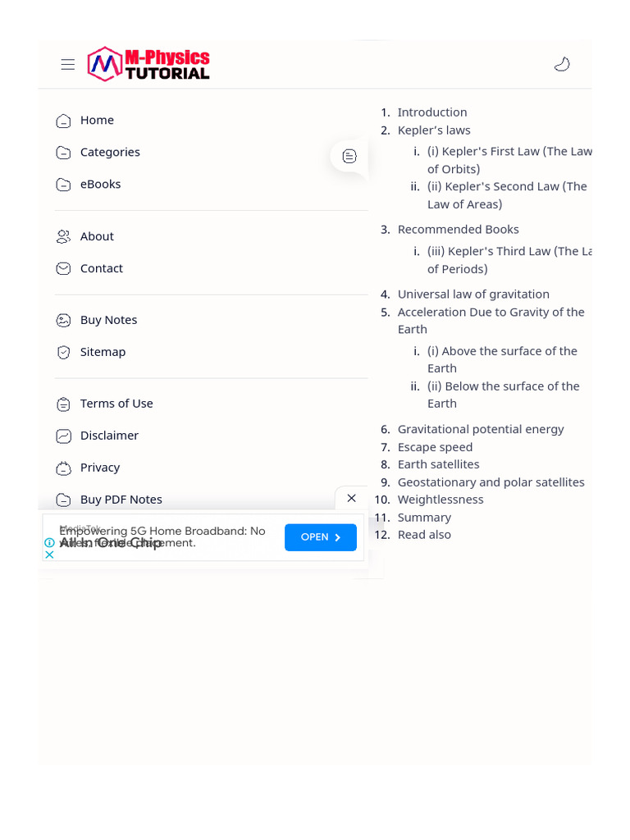The image size is (630, 840).
Task: Click the Categories folder icon
Action: tap(63, 153)
